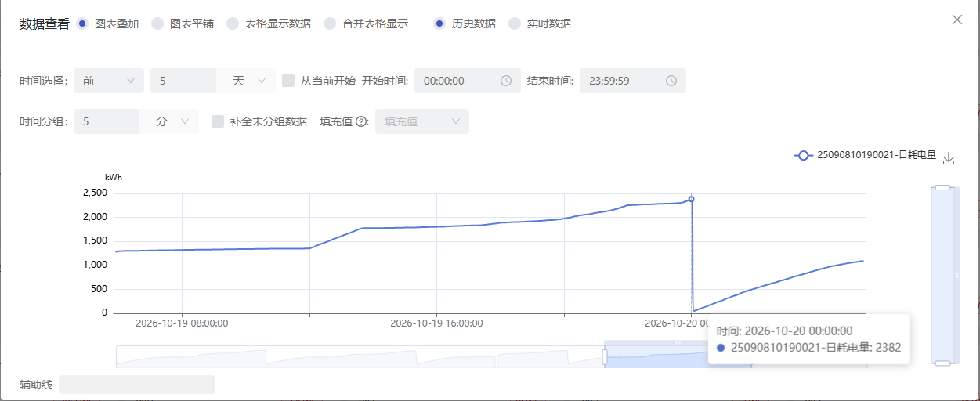
Task: Click the left handle of the horizontal zoom slider
Action: click(605, 356)
